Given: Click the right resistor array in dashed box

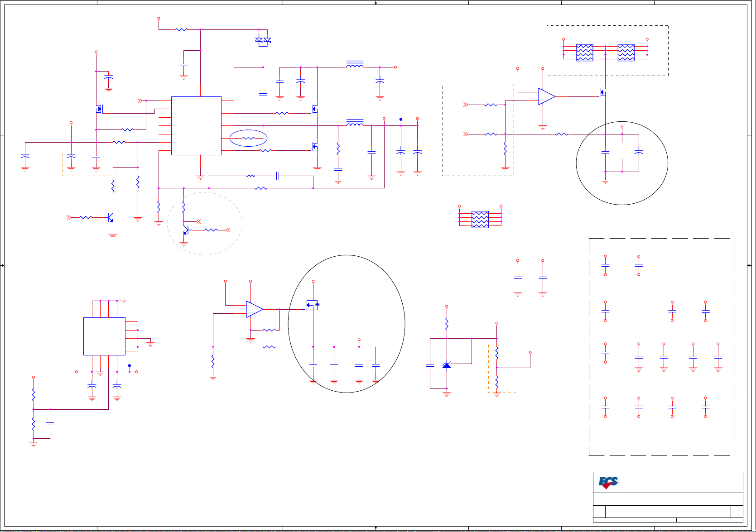Looking at the screenshot, I should (626, 53).
